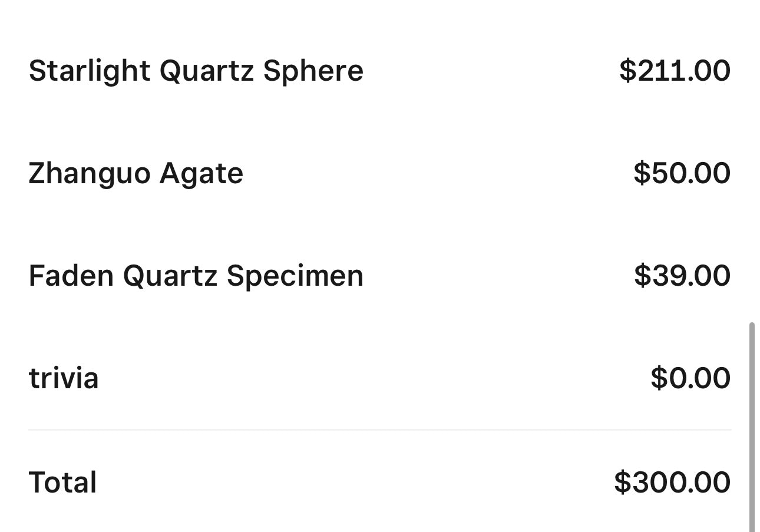Click the $0.00 trivia price
The height and width of the screenshot is (532, 760).
(690, 378)
